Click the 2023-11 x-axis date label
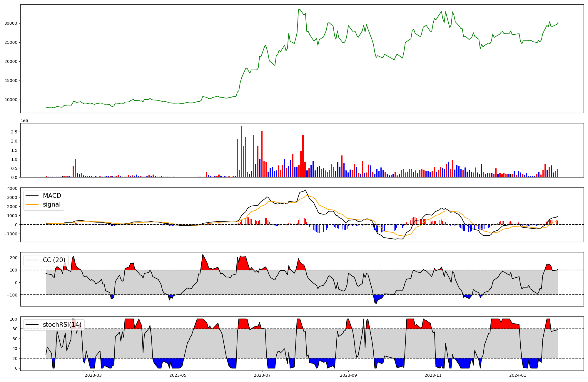 click(x=433, y=375)
